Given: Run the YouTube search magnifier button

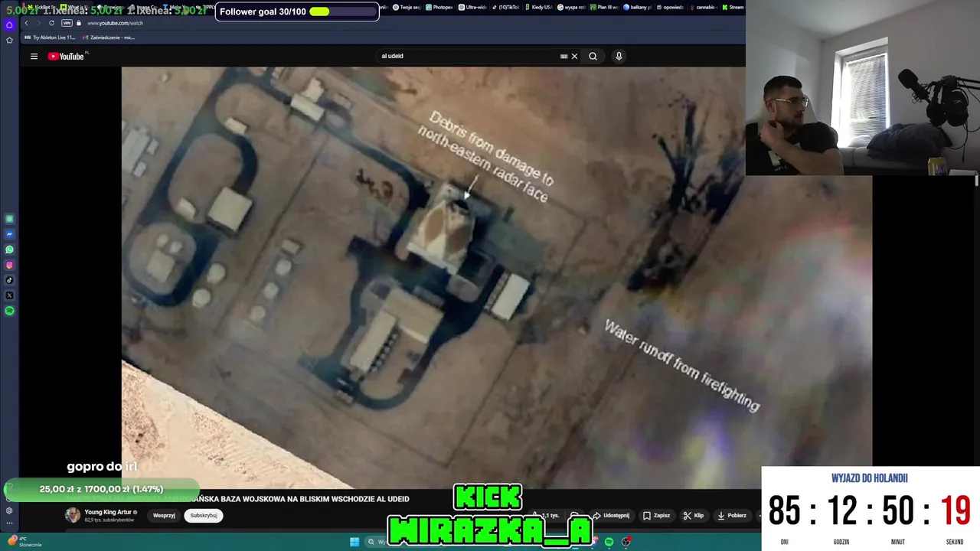Looking at the screenshot, I should coord(593,56).
